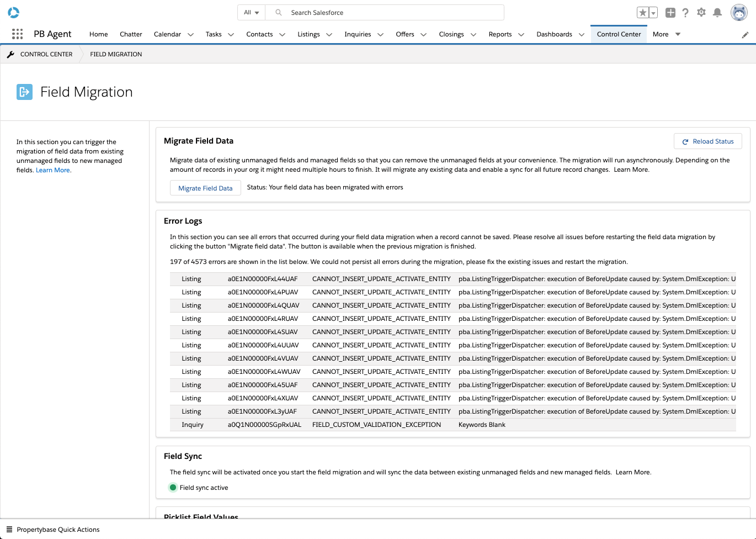Open the Offers tab
756x539 pixels.
click(405, 34)
